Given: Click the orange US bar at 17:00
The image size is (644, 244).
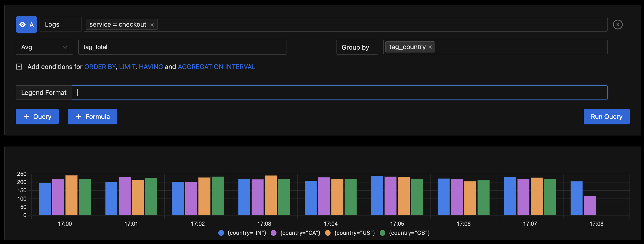Looking at the screenshot, I should point(71,195).
